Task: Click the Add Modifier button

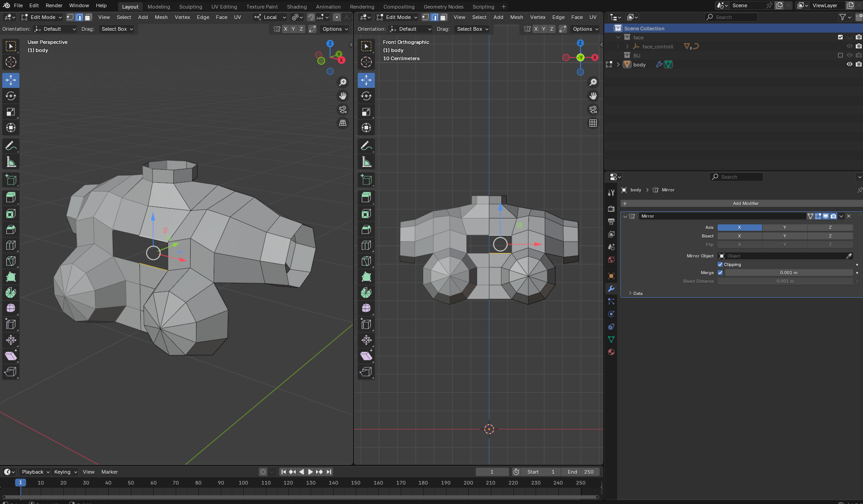Action: tap(745, 204)
